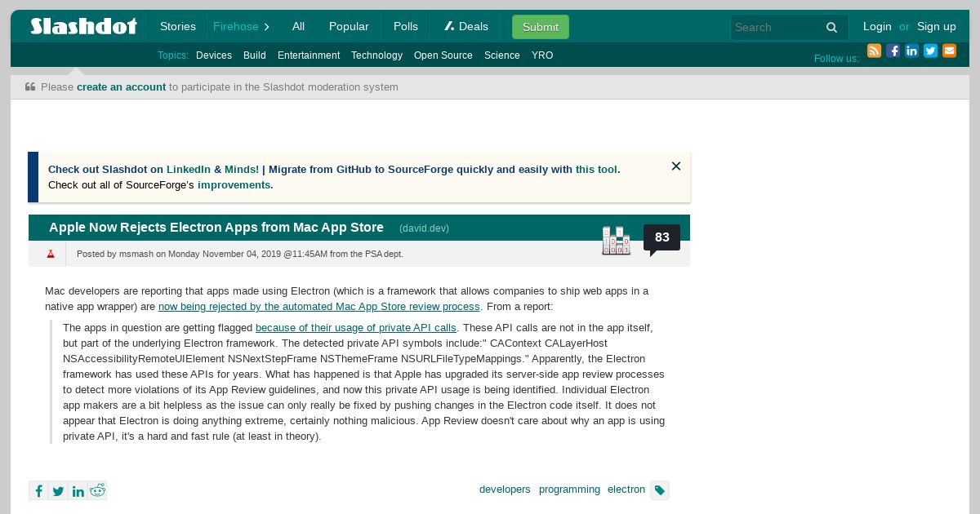980x514 pixels.
Task: Open the Minds link in banner
Action: pos(242,170)
